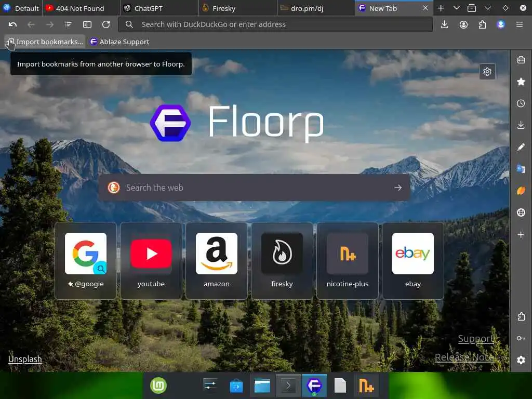The width and height of the screenshot is (532, 399).
Task: Click the diamond icon in tab bar
Action: click(x=505, y=8)
